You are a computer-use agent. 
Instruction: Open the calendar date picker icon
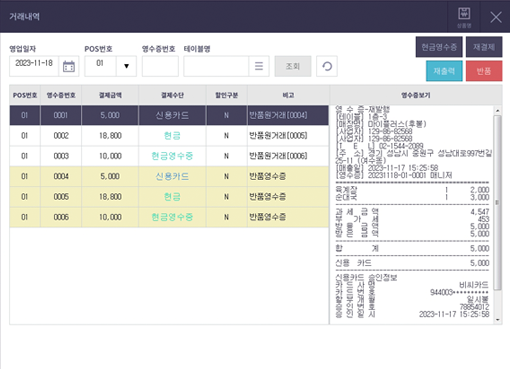coord(69,66)
